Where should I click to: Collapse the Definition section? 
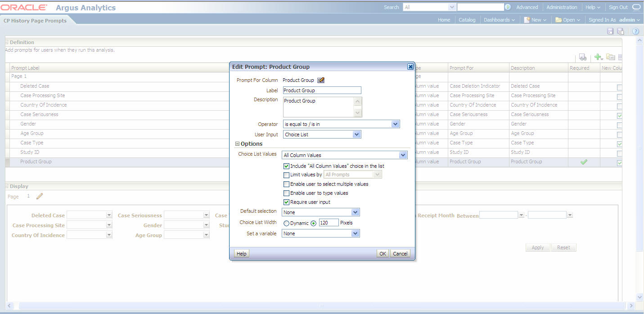click(x=6, y=42)
